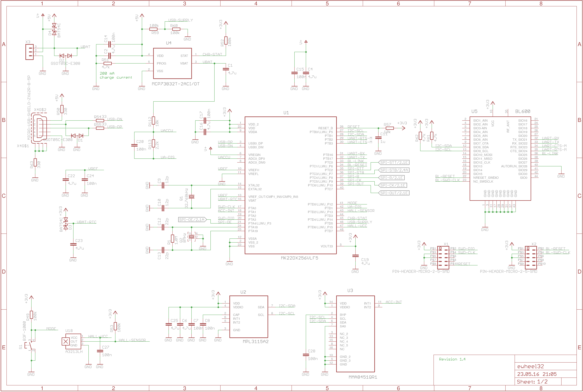Click resistor R113 2.2k symbol
Image resolution: width=583 pixels, height=392 pixels.
click(154, 143)
